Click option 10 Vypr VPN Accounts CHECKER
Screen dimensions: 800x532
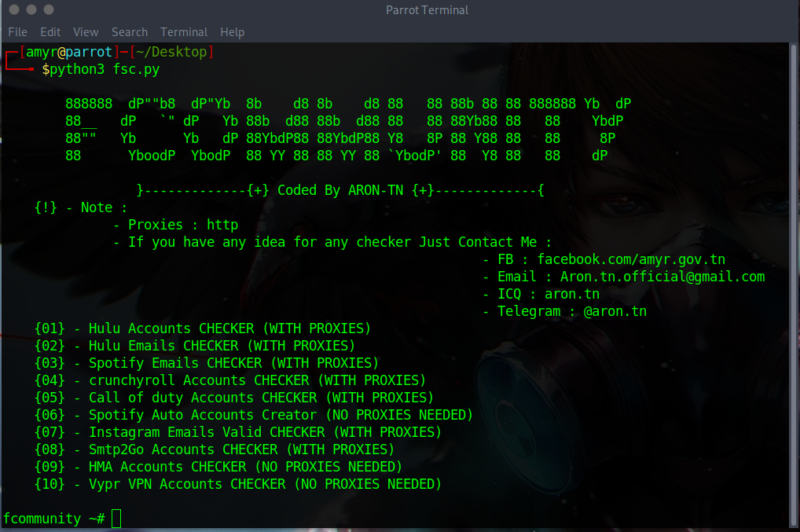coord(238,485)
